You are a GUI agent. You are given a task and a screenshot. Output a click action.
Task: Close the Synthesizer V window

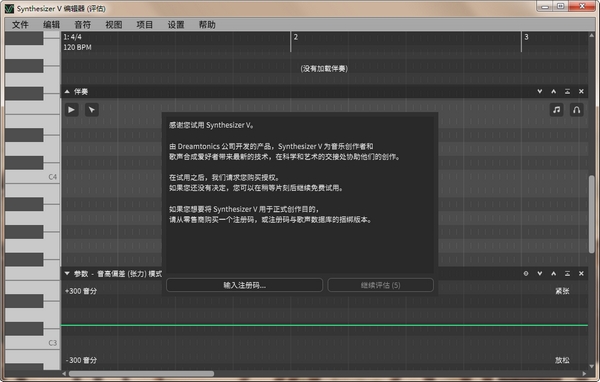pos(582,7)
